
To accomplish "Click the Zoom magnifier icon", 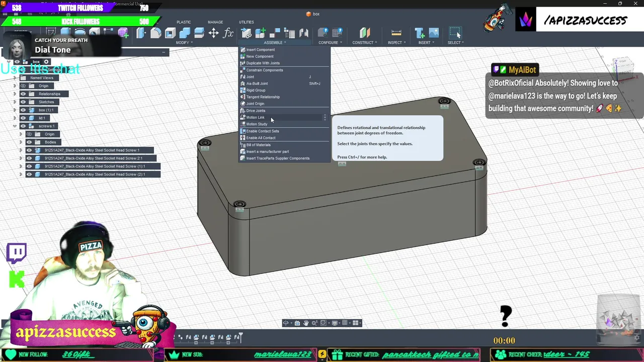I will click(314, 323).
